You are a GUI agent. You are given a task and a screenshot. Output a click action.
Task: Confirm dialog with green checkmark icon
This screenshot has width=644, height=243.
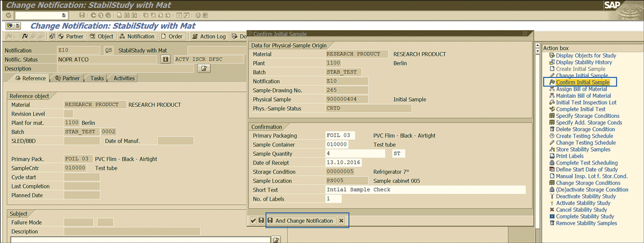click(x=253, y=221)
